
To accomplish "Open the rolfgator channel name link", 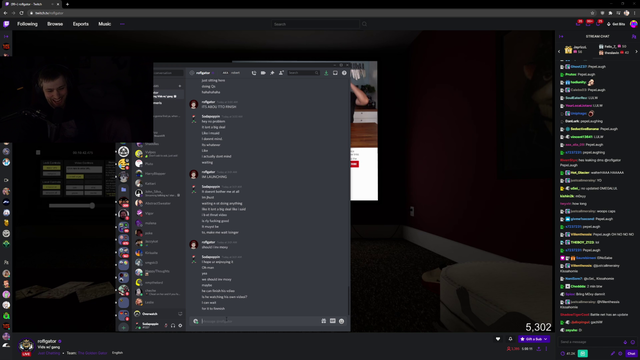I will tap(47, 341).
